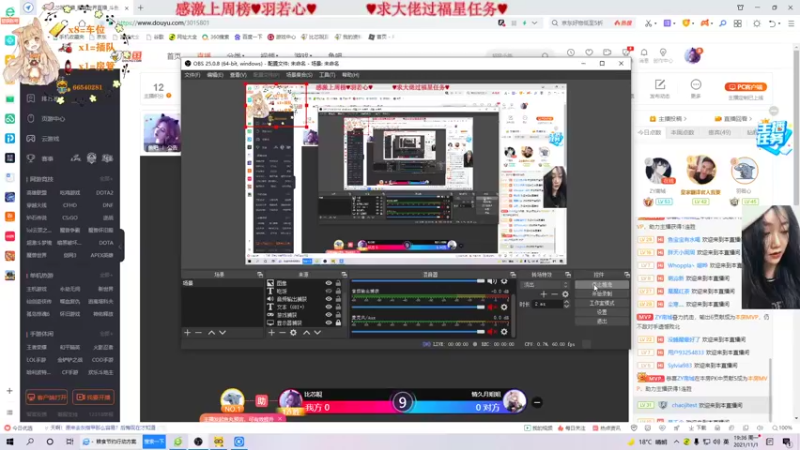Open browser hamburger menu icon
The width and height of the screenshot is (800, 450).
[791, 23]
